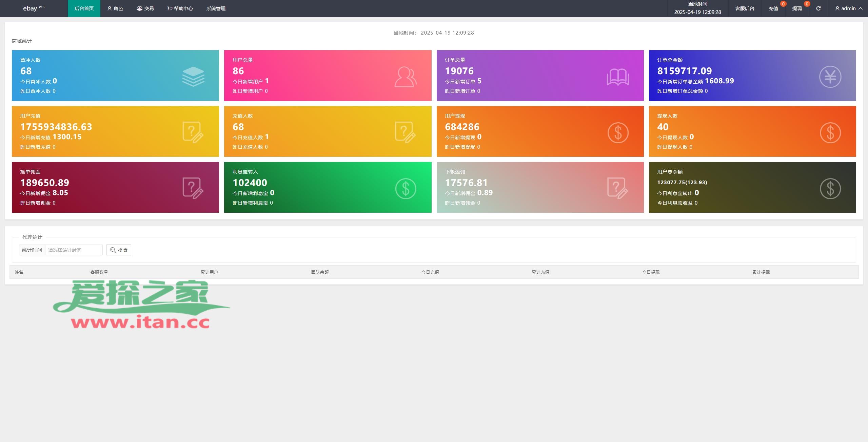Open the 系统管理 menu

[216, 8]
